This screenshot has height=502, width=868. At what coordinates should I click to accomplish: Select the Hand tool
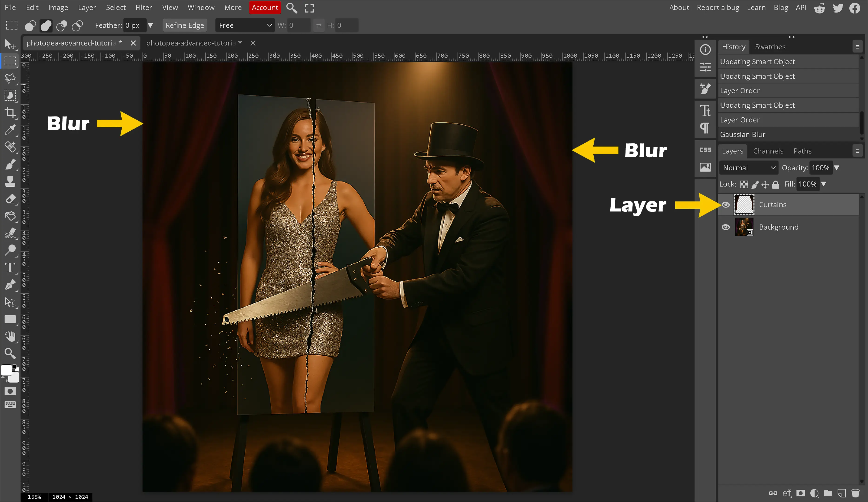(10, 336)
